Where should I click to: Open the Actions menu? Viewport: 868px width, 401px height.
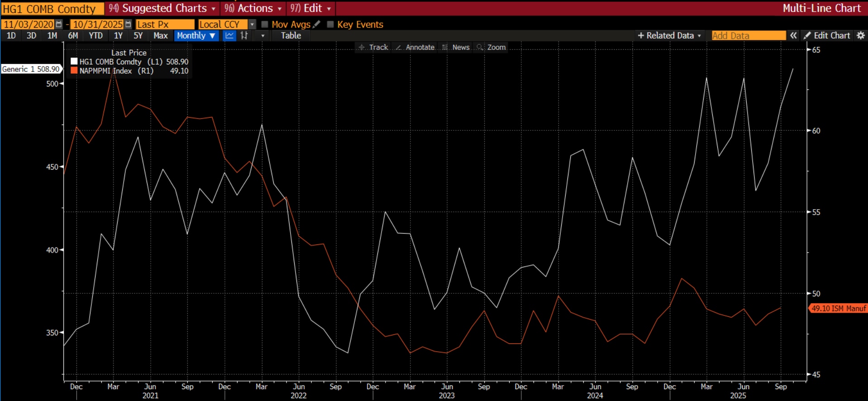point(253,8)
